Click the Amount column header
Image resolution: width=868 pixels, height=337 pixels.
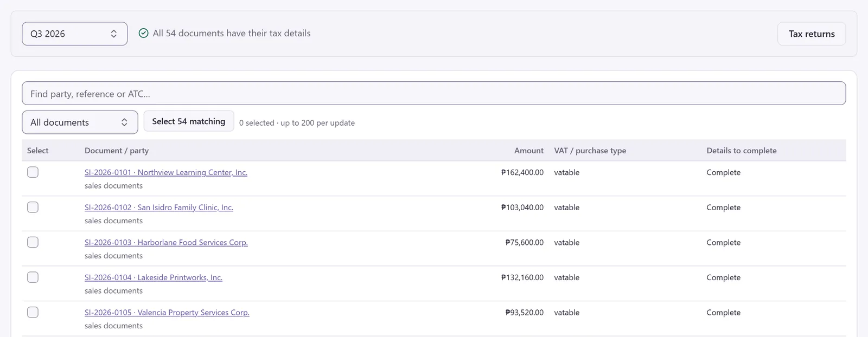(x=529, y=151)
